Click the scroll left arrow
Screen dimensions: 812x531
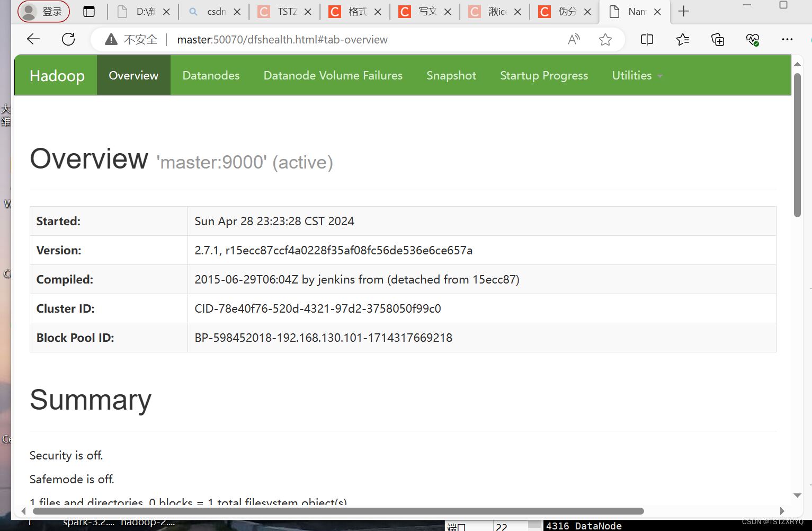click(x=23, y=511)
